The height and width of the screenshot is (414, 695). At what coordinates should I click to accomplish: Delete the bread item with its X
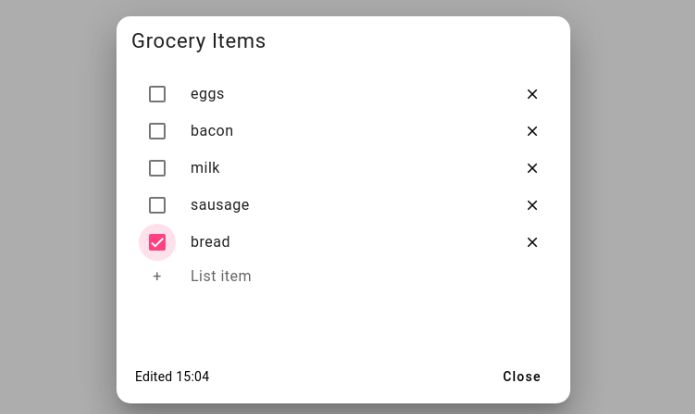pyautogui.click(x=532, y=242)
